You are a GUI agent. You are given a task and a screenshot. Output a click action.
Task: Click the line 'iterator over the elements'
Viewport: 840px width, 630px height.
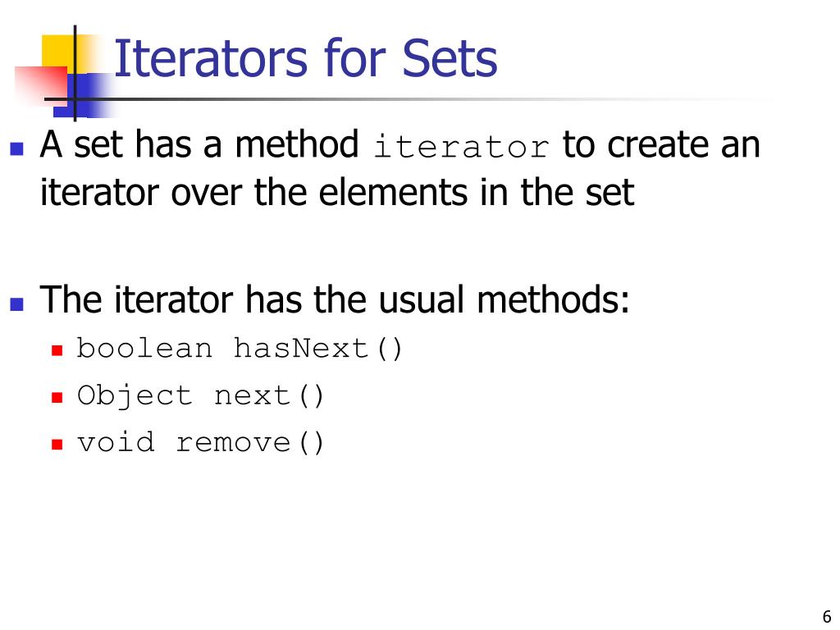(x=337, y=192)
